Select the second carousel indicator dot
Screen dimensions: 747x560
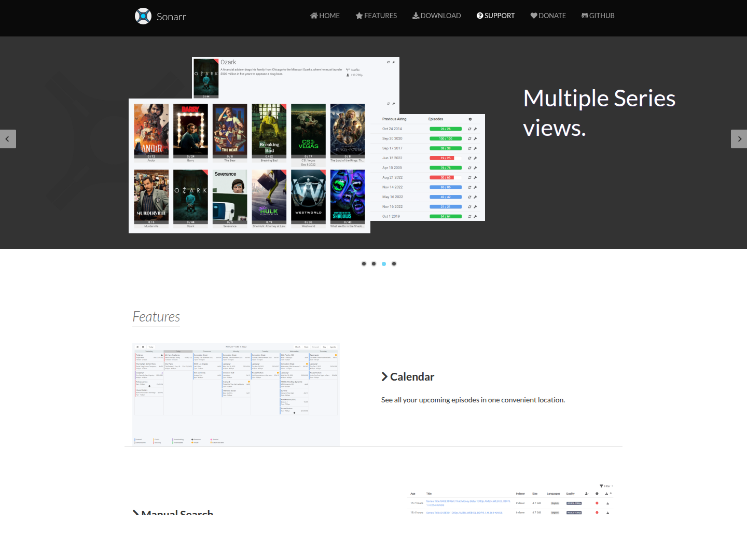pos(374,264)
